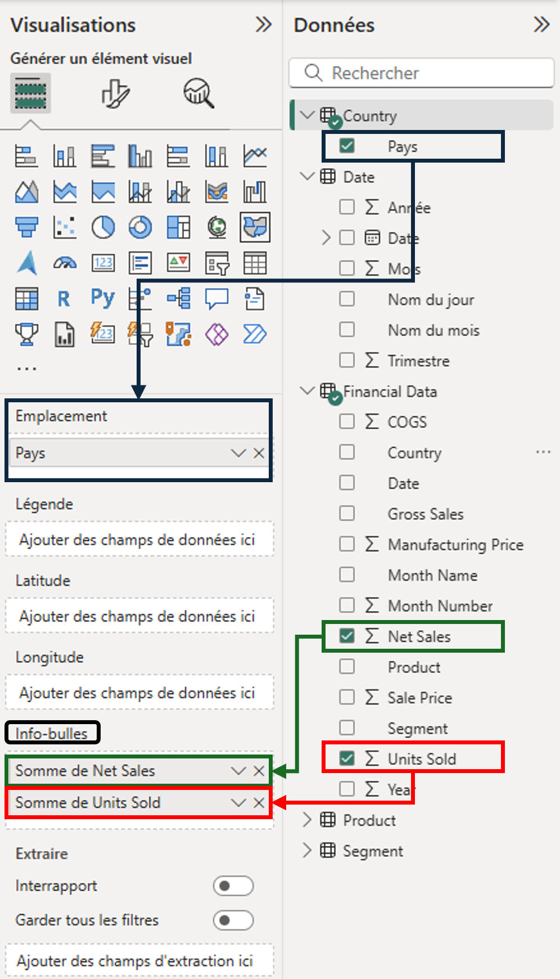Enable the Interrapport toggle

pos(233,886)
